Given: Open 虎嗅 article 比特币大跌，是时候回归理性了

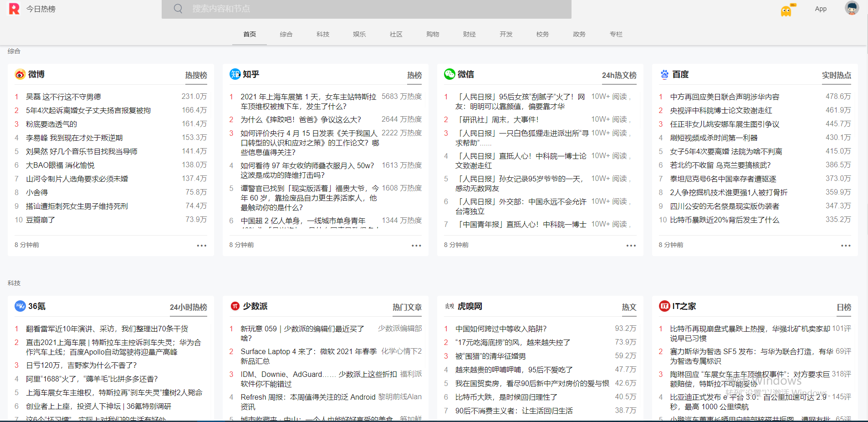Looking at the screenshot, I should tap(506, 397).
